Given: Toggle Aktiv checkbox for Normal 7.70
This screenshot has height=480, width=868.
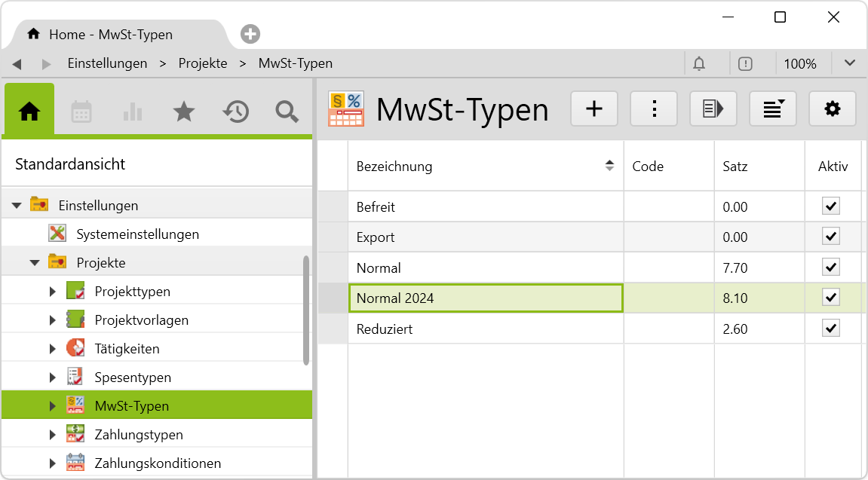Looking at the screenshot, I should 831,267.
